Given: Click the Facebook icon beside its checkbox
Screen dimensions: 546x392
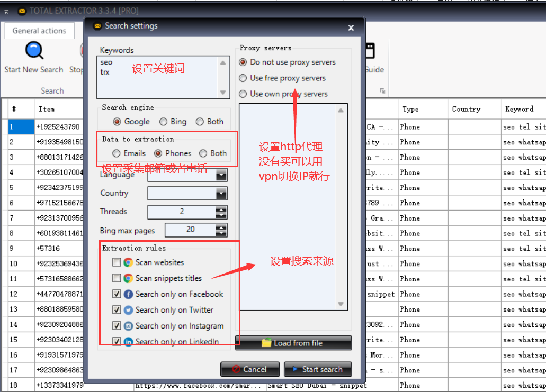Looking at the screenshot, I should [127, 294].
